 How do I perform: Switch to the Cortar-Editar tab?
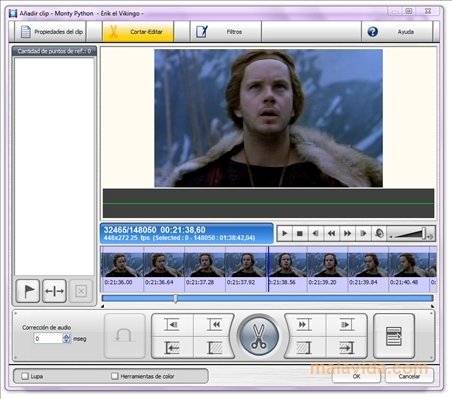pos(138,32)
